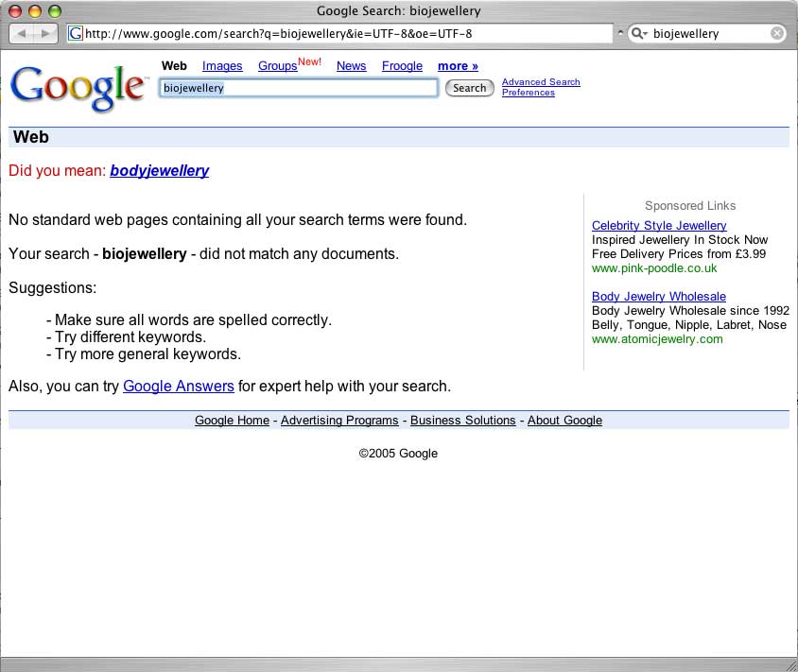Click the bold "Web" results header text
This screenshot has height=672, width=798.
[31, 137]
